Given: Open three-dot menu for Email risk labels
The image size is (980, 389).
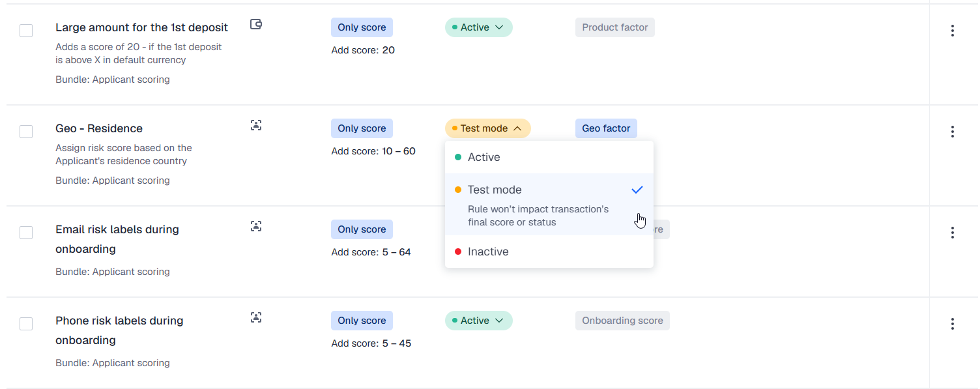Looking at the screenshot, I should [952, 233].
